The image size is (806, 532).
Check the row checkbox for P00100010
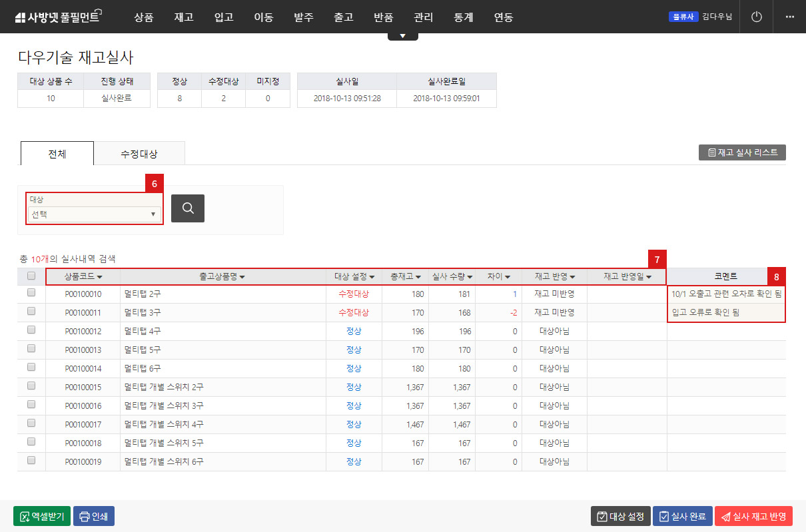click(30, 294)
